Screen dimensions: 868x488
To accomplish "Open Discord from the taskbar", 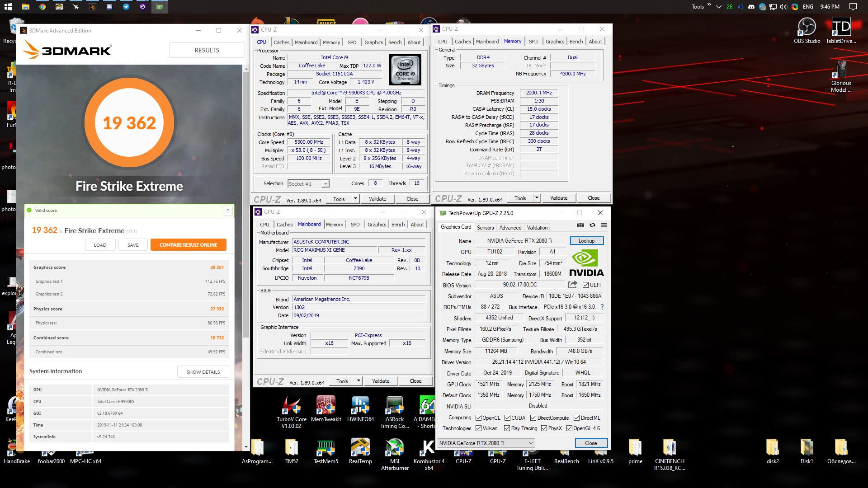I will pos(109,7).
